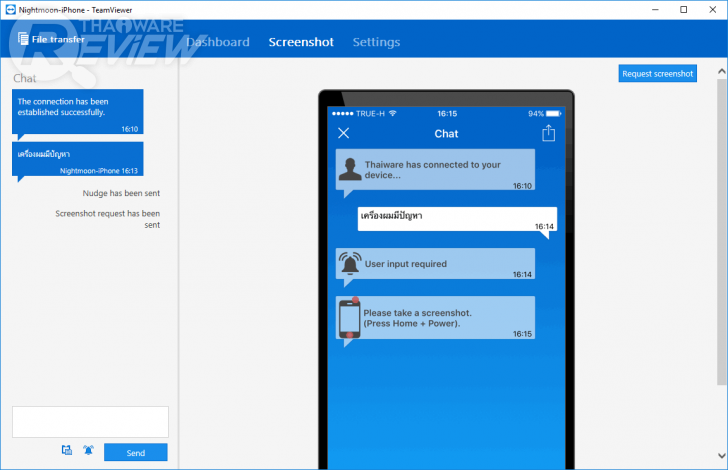Screen dimensions: 728x470
Task: Click the phone icon in the screenshot message
Action: pos(349,317)
